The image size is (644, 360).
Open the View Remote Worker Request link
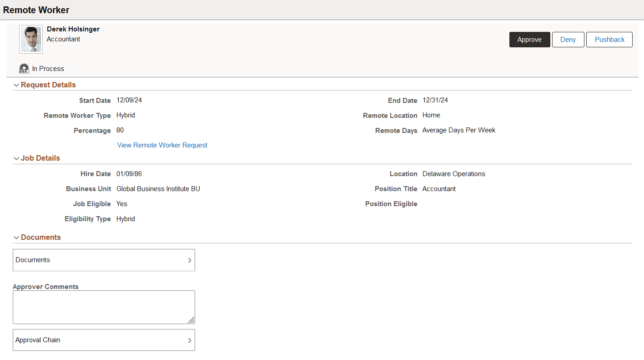[x=162, y=145]
